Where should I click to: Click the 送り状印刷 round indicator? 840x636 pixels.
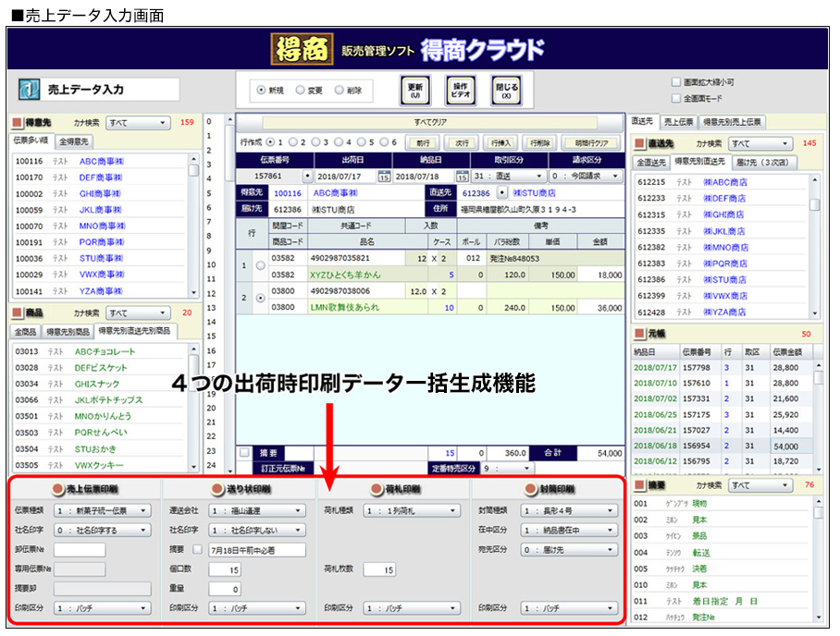[x=217, y=489]
